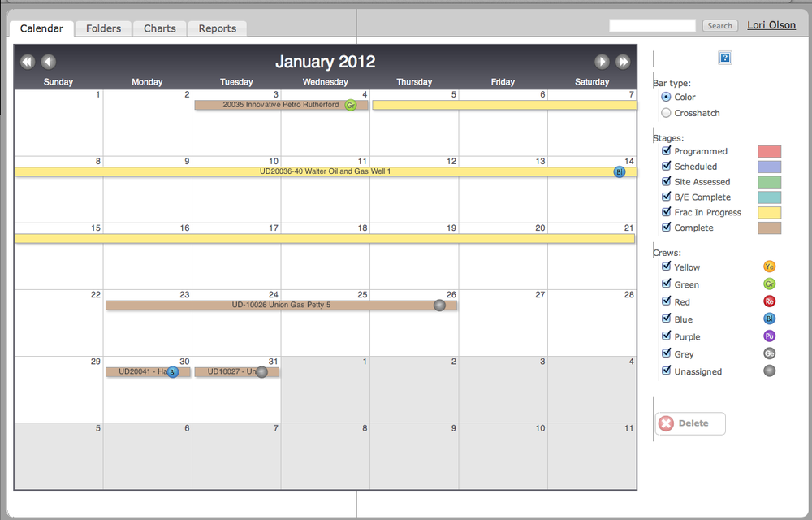
Task: Toggle the Frac In Progress checkbox
Action: click(667, 212)
